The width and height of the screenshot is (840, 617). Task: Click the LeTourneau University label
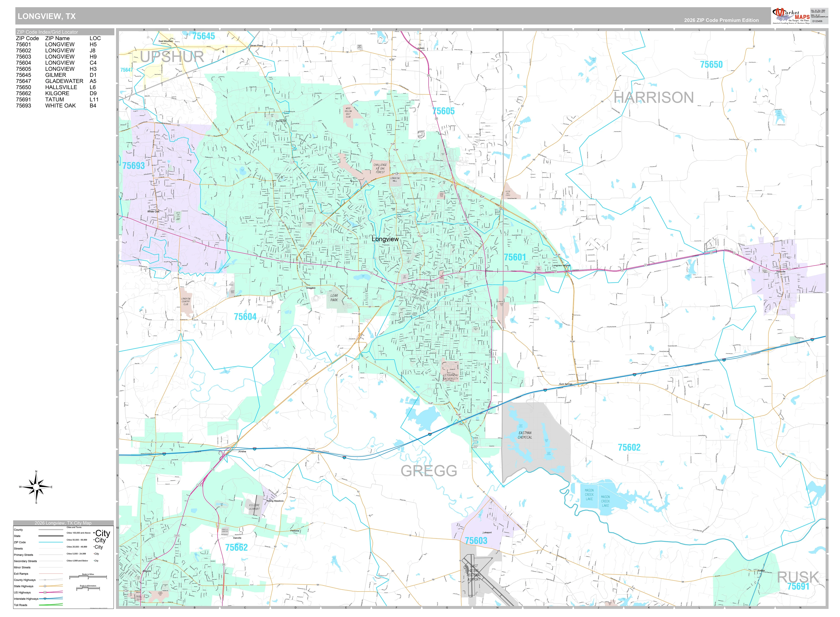[x=450, y=377]
